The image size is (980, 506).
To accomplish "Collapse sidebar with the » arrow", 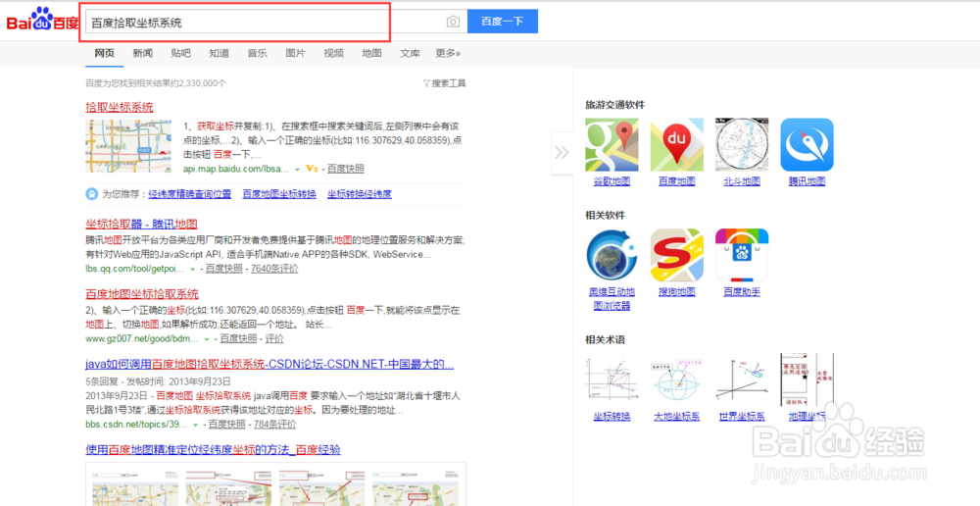I will [562, 153].
